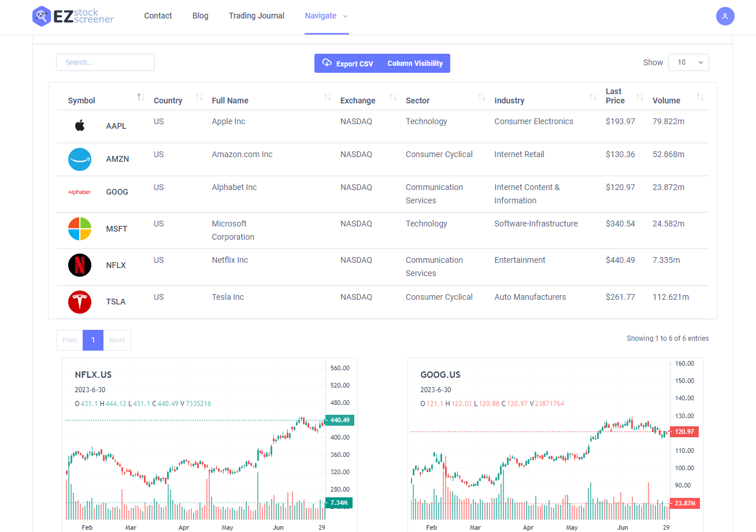Viewport: 756px width, 532px height.
Task: Click the $340.54 last price cell
Action: tap(620, 224)
